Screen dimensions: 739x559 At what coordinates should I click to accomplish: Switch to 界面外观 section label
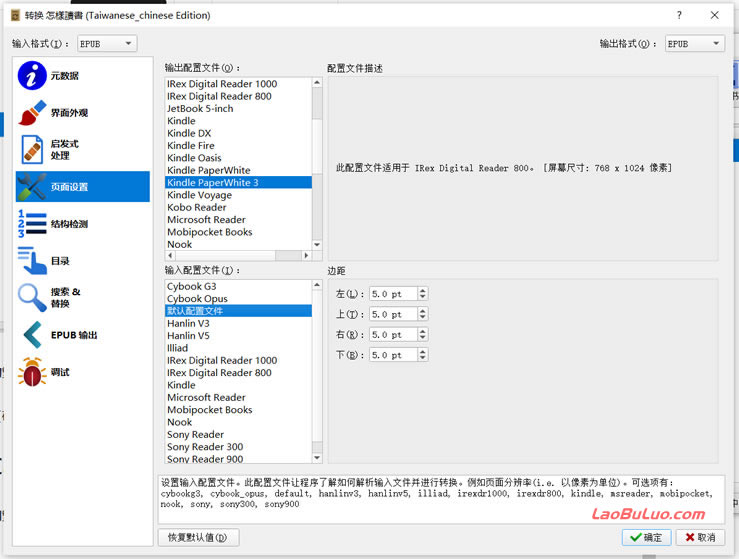pyautogui.click(x=69, y=113)
